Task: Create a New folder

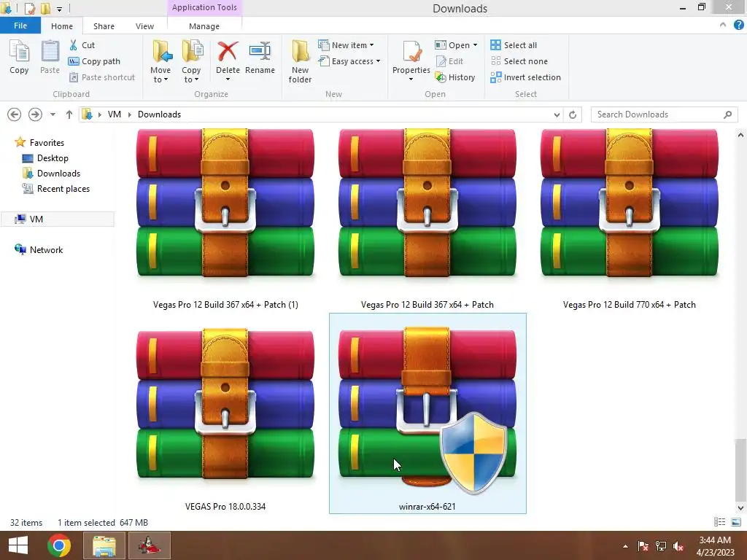Action: click(300, 61)
